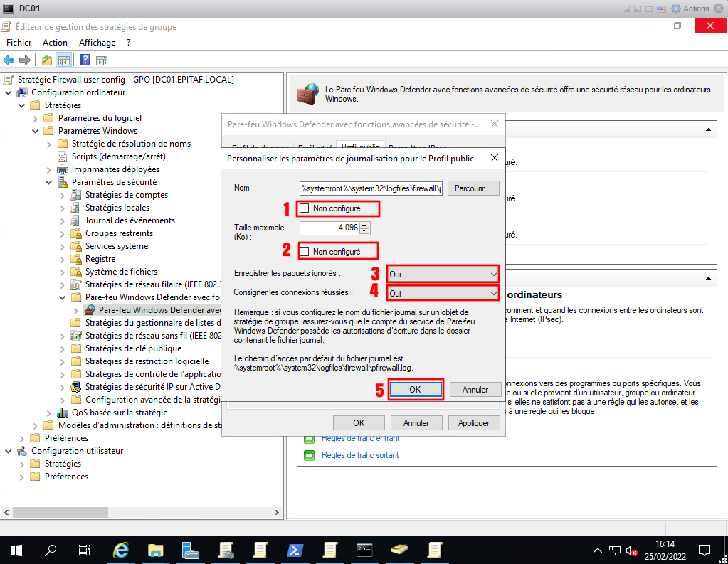Toggle the show/hide console tree icon
This screenshot has width=728, height=564.
pyautogui.click(x=64, y=60)
